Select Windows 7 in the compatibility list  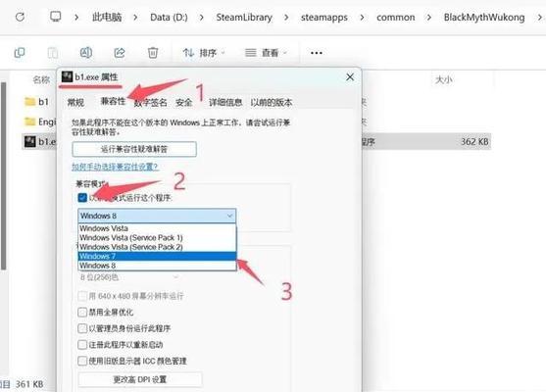(x=157, y=256)
